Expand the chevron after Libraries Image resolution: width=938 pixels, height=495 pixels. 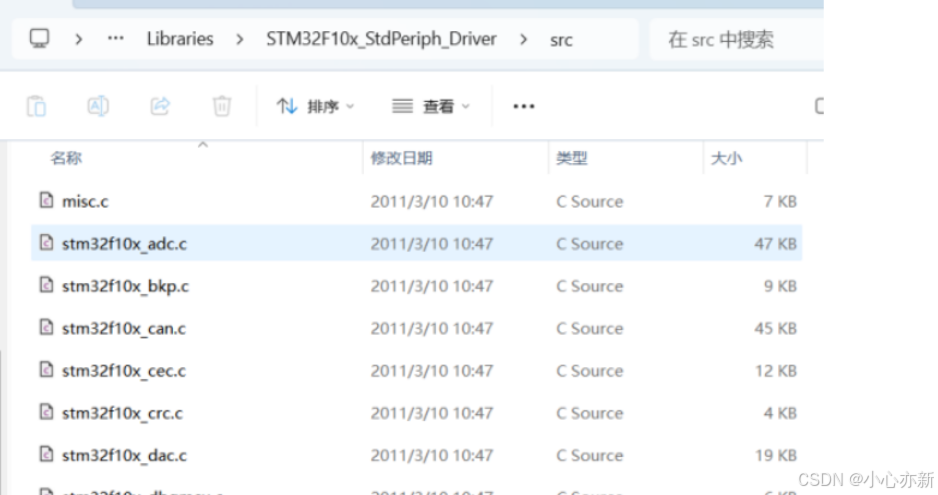(239, 40)
